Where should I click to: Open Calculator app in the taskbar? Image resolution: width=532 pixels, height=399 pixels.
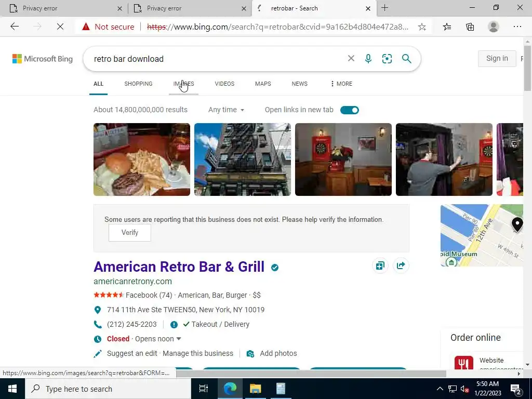(281, 389)
